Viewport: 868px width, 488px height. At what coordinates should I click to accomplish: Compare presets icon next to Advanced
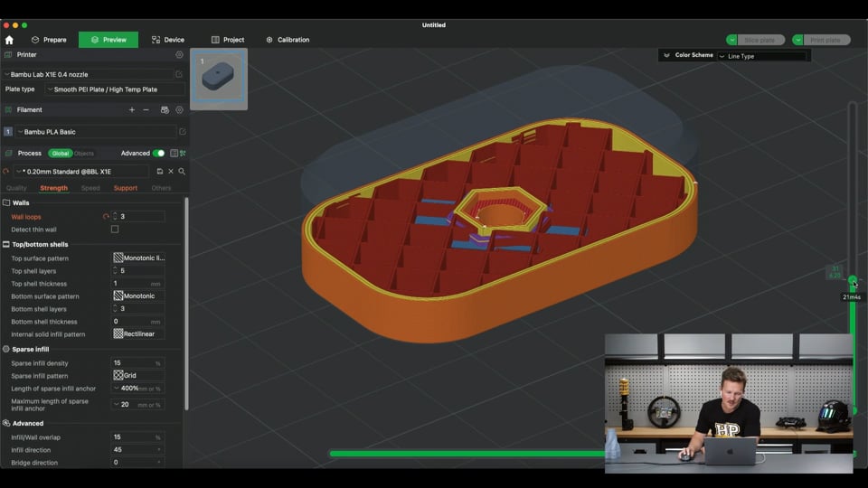(183, 154)
